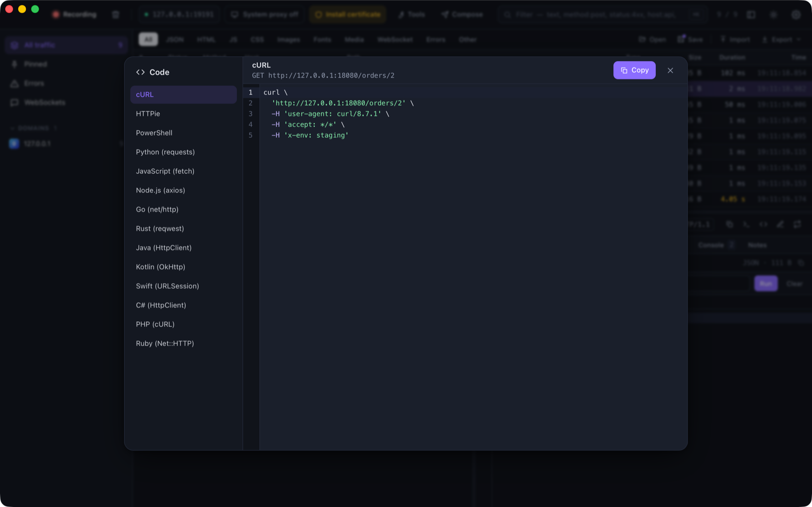Viewport: 812px width, 507px height.
Task: Switch to JSON filter tab
Action: [x=175, y=39]
